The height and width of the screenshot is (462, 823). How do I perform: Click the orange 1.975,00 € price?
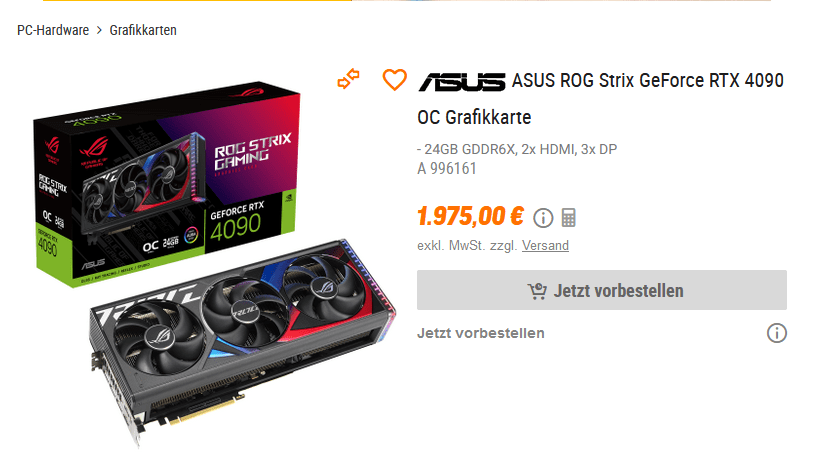point(470,216)
